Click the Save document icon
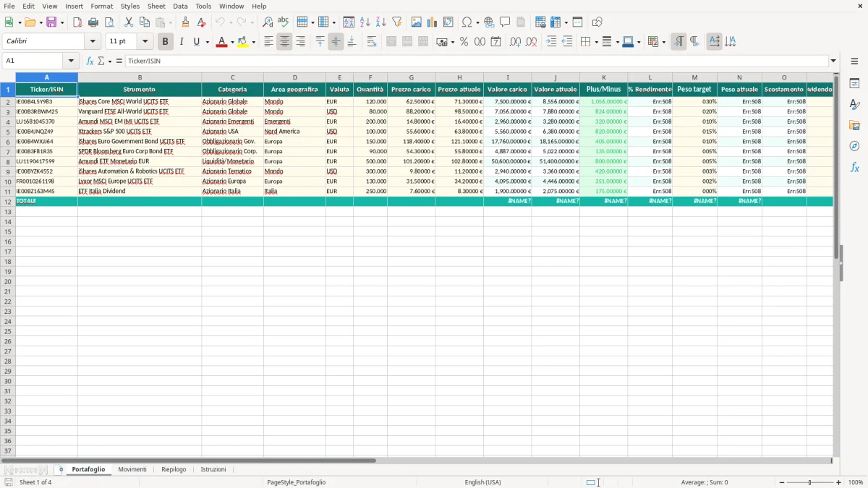Screen dimensions: 868x488 tap(51, 22)
